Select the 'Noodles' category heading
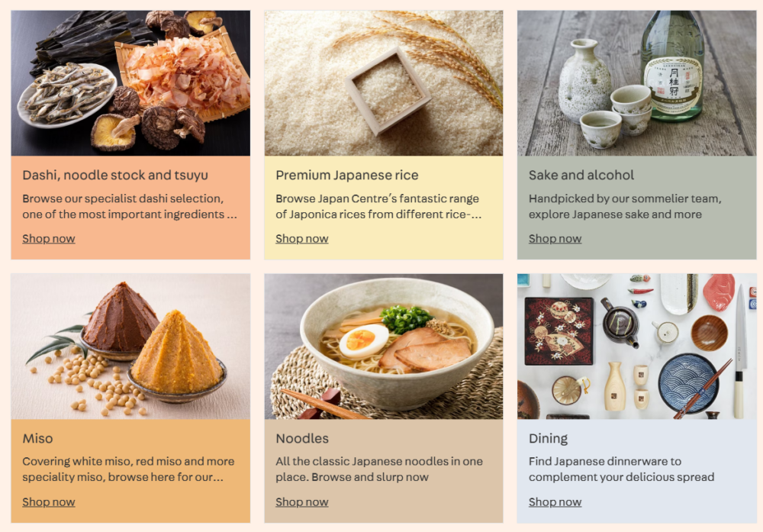763x532 pixels. pos(302,439)
